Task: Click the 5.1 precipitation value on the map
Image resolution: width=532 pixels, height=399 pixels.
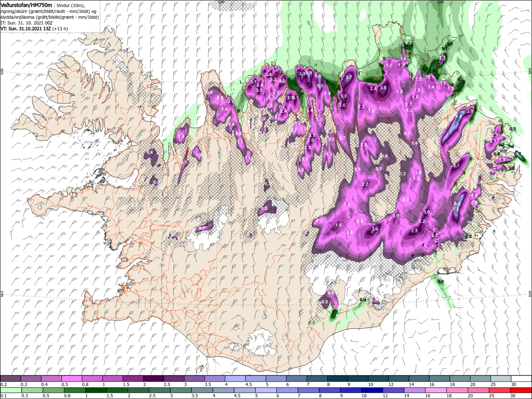Action: 320,86
